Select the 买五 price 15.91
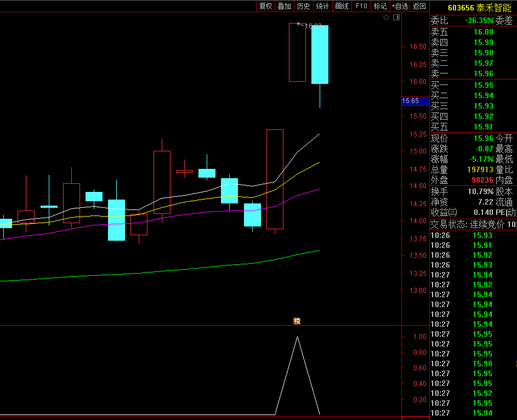517x420 pixels. click(484, 127)
